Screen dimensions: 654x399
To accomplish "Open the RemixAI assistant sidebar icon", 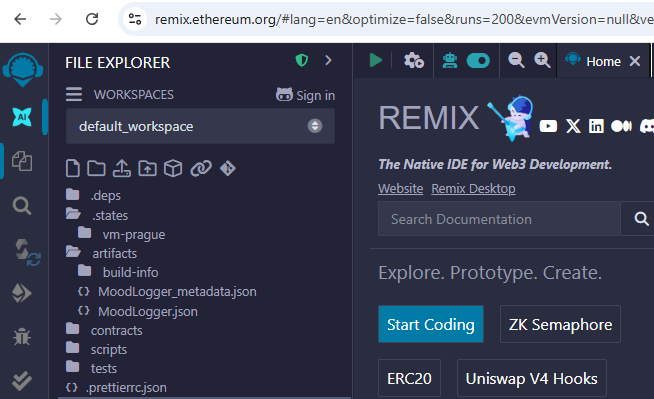I will [22, 117].
